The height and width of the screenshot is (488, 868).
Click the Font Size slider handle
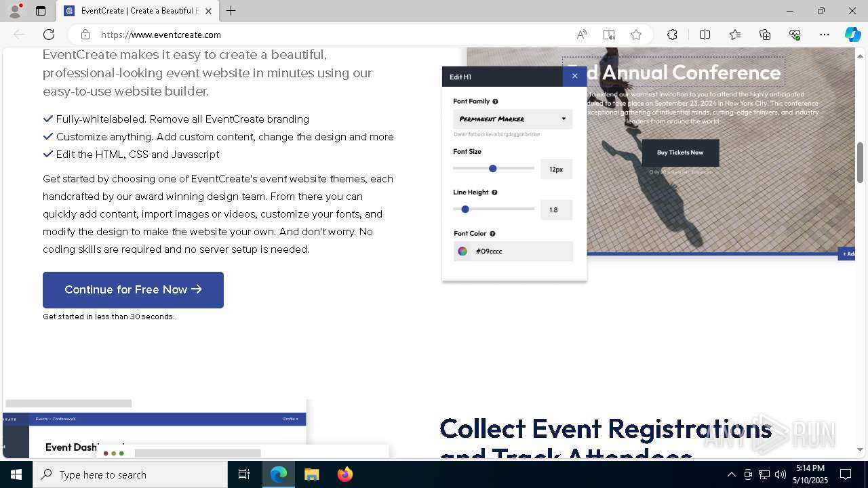[x=493, y=169]
